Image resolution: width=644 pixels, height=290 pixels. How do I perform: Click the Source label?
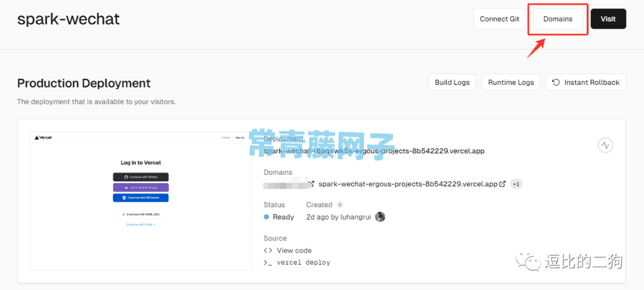click(275, 238)
